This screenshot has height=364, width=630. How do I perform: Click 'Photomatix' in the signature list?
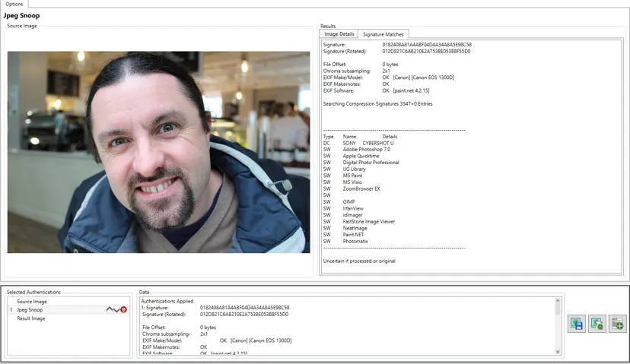355,241
